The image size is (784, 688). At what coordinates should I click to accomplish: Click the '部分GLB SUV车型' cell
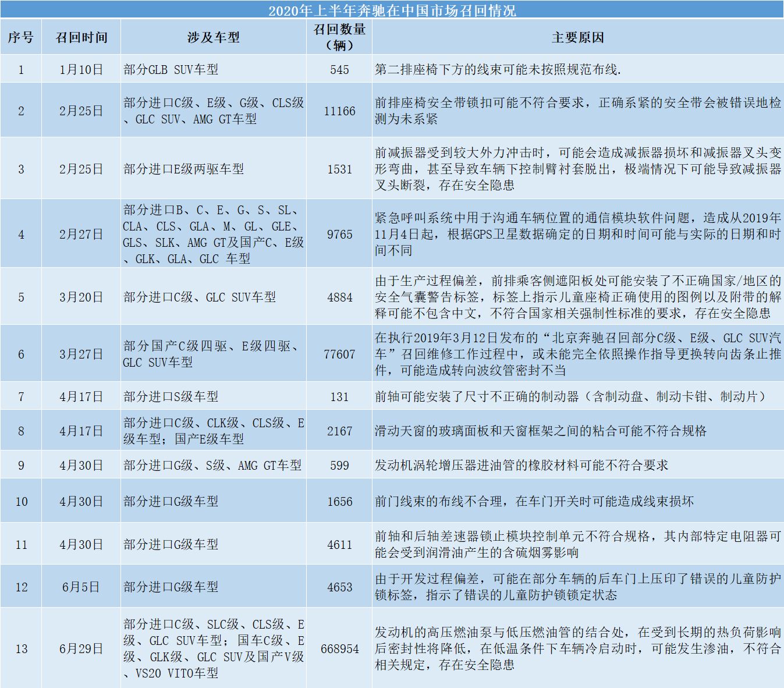[x=171, y=70]
